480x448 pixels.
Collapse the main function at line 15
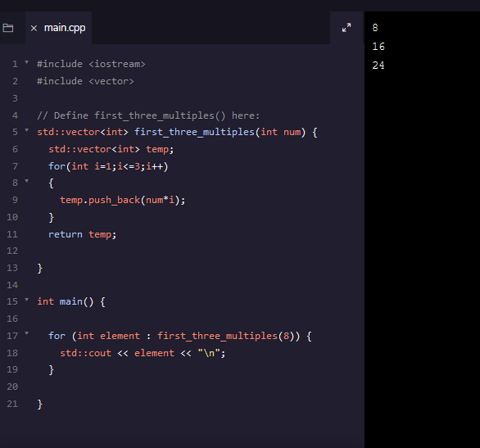pyautogui.click(x=27, y=300)
